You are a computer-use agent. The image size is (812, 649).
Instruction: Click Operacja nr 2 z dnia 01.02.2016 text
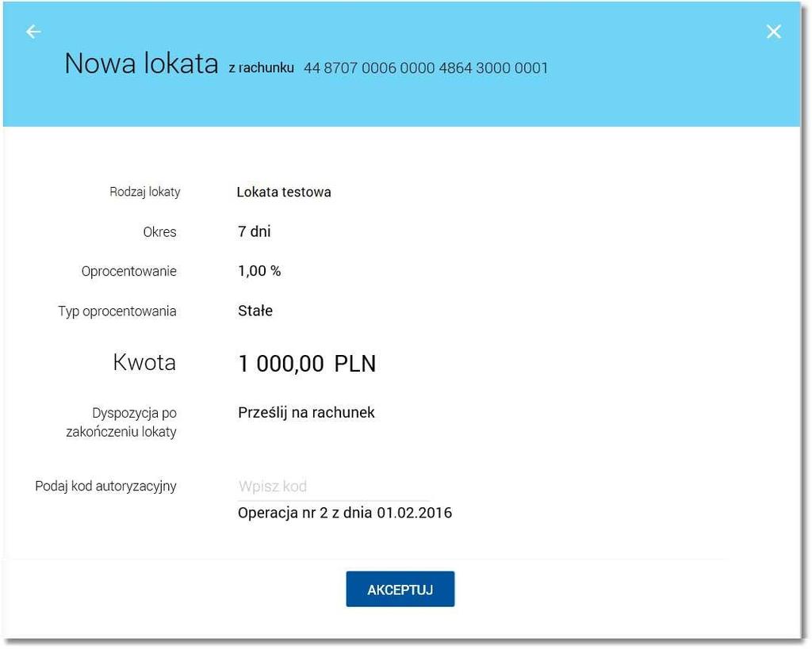point(345,513)
